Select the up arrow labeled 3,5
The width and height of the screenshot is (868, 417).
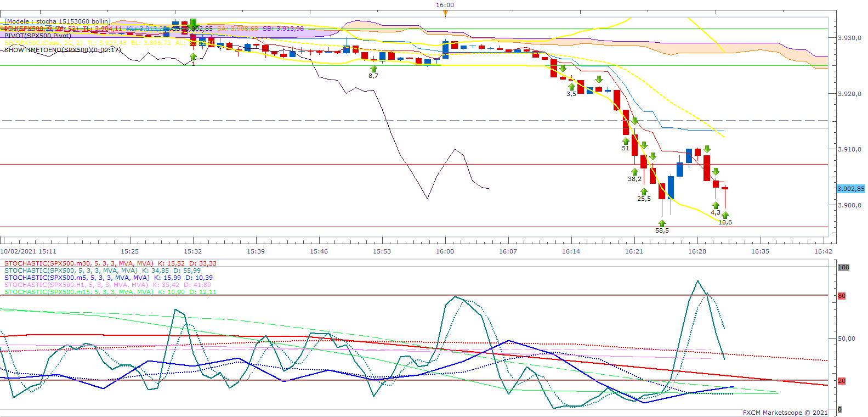coord(571,87)
